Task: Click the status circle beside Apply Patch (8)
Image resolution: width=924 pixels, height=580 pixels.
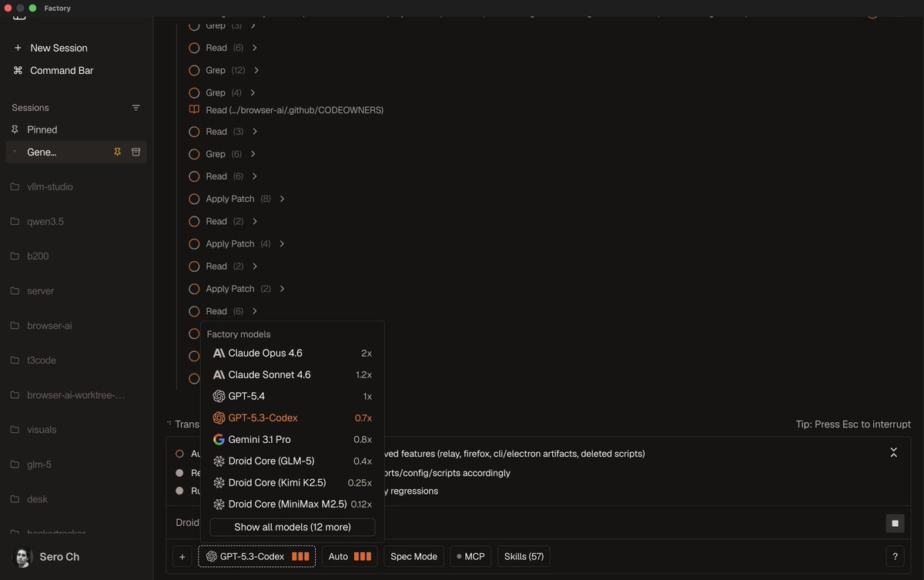Action: tap(194, 199)
